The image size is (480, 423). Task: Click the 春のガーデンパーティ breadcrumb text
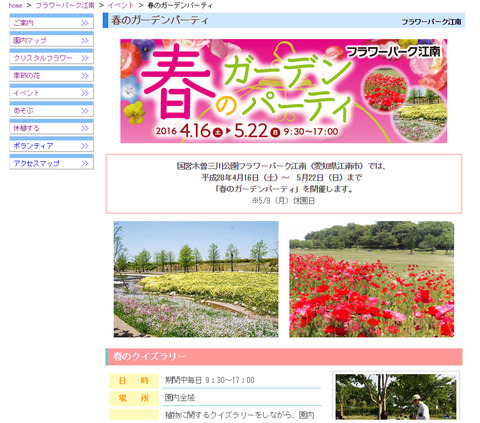[x=180, y=5]
